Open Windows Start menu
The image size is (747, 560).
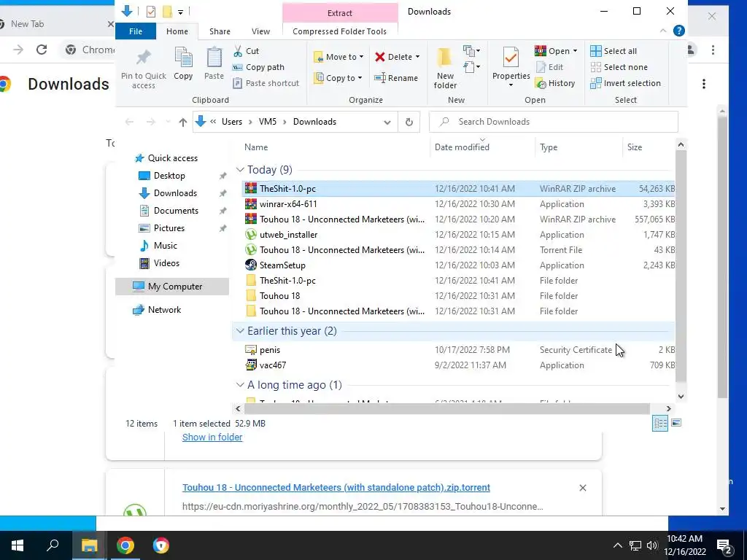pos(18,545)
